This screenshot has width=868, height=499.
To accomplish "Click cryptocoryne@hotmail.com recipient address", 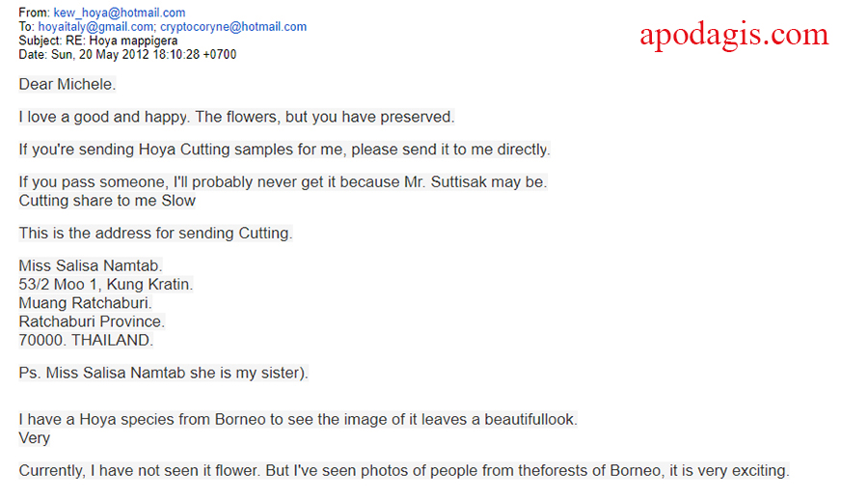I will [x=233, y=27].
